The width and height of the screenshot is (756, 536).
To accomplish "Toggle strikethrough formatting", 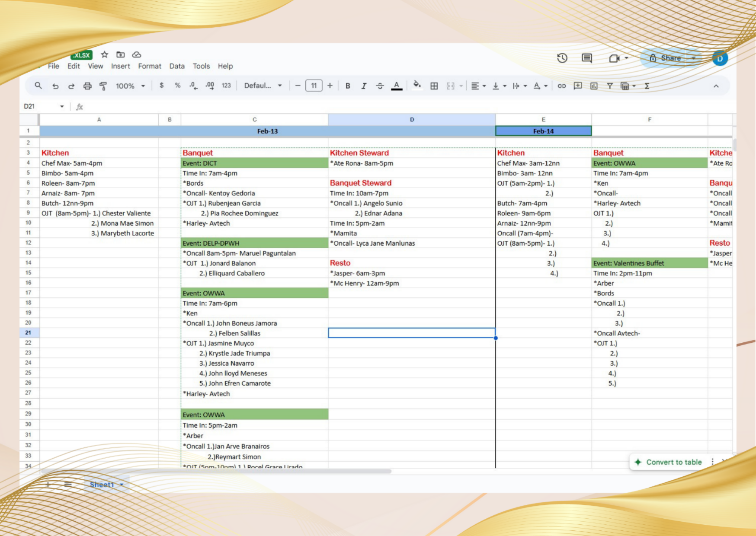I will coord(380,86).
